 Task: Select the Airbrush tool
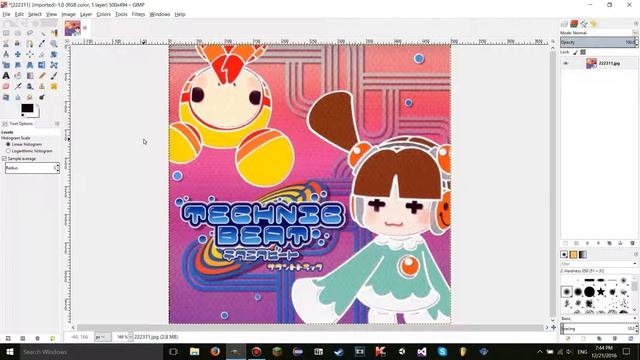click(18, 87)
